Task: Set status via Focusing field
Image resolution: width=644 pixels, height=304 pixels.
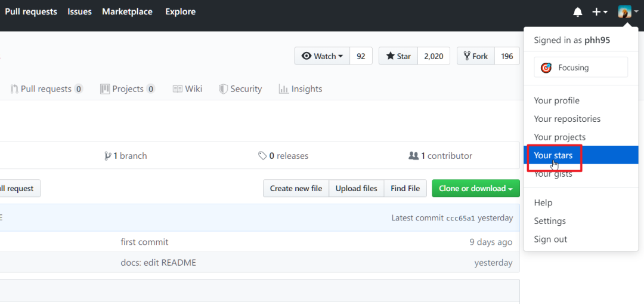Action: [581, 67]
